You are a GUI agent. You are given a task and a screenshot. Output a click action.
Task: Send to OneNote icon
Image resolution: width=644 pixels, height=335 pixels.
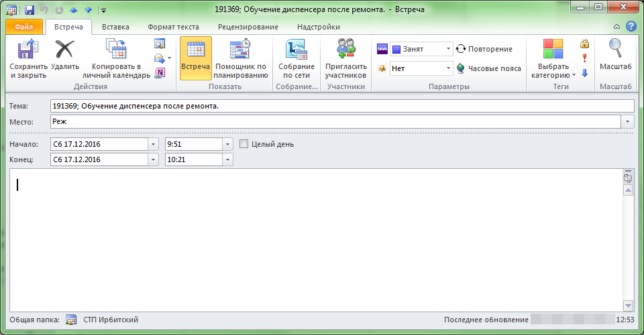(x=160, y=73)
